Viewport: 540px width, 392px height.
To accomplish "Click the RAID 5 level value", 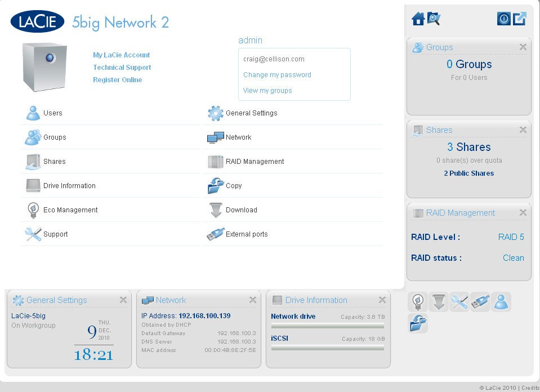I will point(511,237).
